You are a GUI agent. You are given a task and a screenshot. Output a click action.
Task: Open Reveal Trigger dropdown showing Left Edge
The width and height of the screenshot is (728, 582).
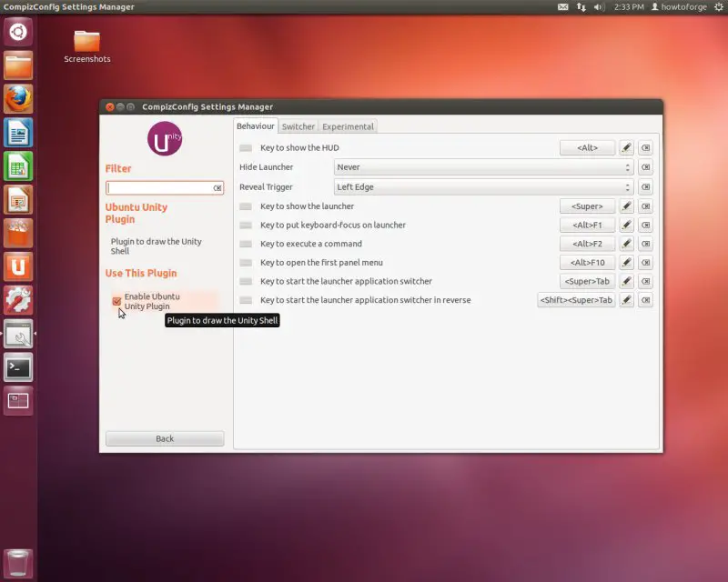tap(484, 187)
